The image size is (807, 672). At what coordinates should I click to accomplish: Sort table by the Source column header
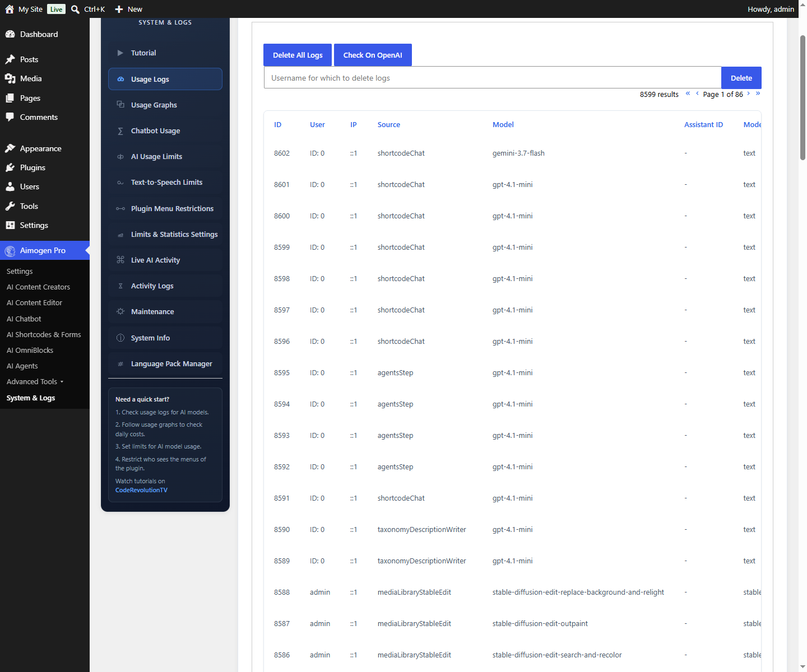[388, 125]
